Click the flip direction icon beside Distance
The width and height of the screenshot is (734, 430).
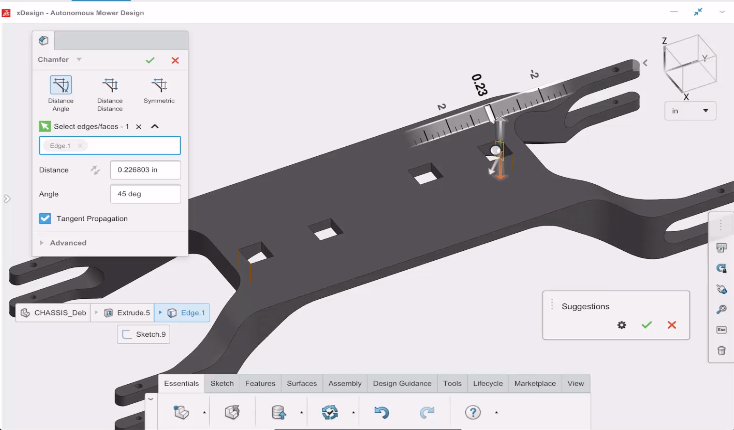pyautogui.click(x=96, y=170)
